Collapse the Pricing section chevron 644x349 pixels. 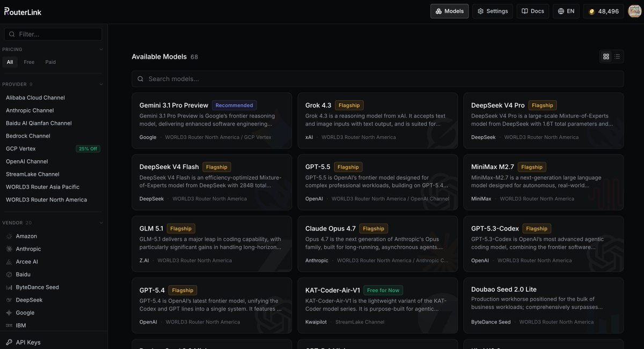[x=101, y=49]
